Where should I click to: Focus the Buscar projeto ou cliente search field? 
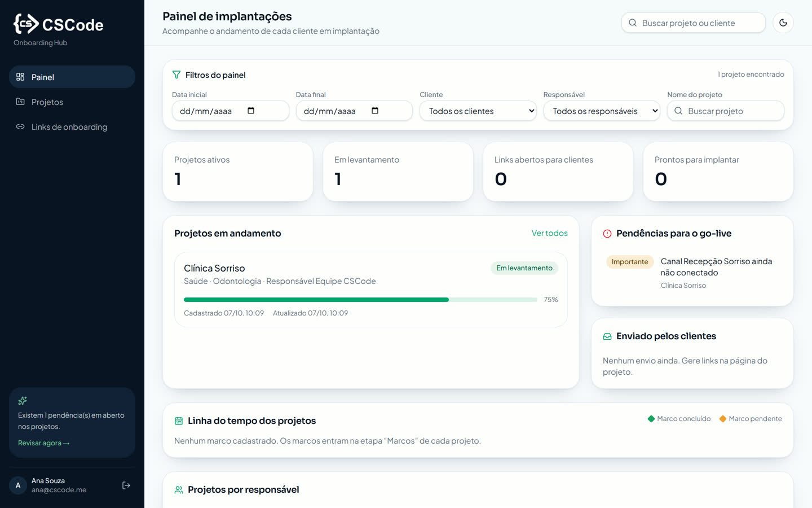[693, 23]
